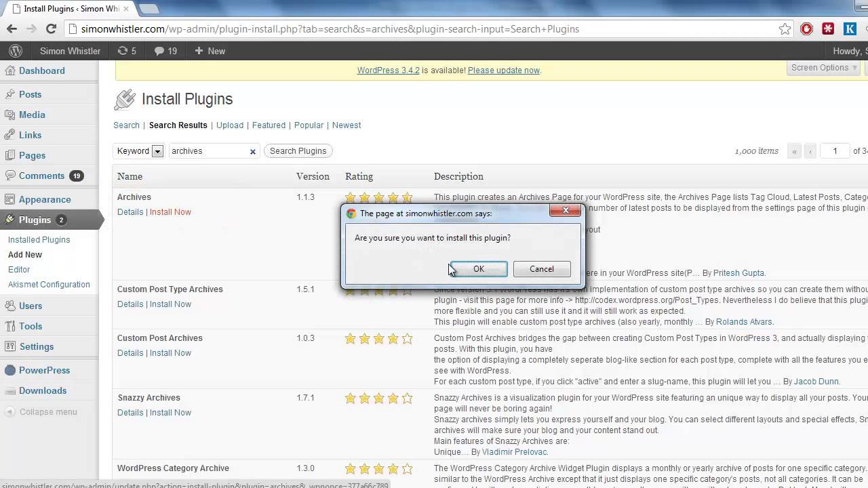Open Downloads in the sidebar
Image resolution: width=868 pixels, height=488 pixels.
43,390
